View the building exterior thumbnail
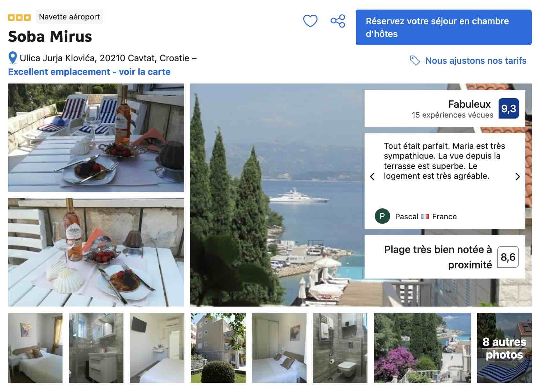 218,348
